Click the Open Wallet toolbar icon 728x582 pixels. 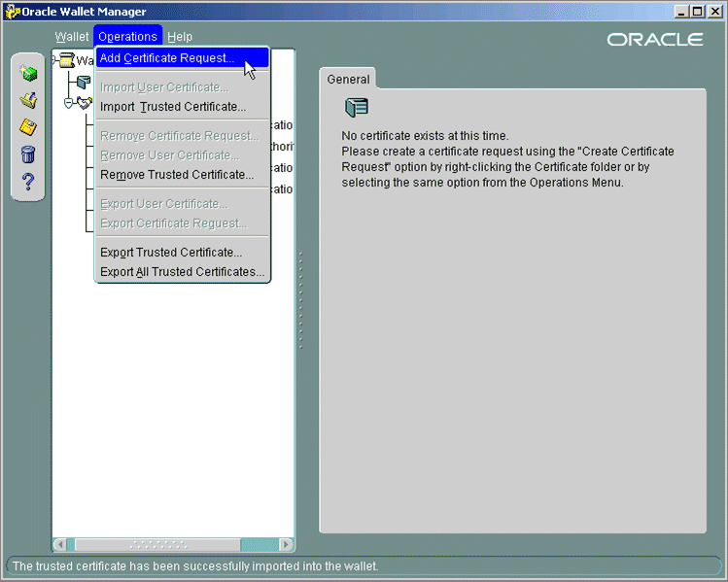click(28, 100)
